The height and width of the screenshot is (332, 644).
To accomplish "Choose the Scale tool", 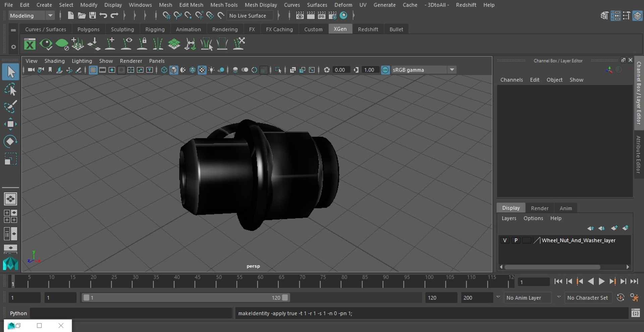I will [10, 159].
